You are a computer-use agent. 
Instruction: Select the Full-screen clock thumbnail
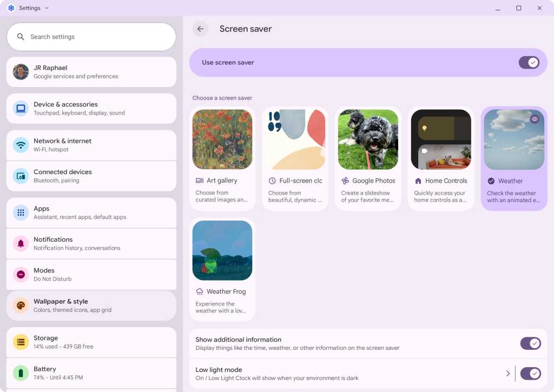coord(295,139)
